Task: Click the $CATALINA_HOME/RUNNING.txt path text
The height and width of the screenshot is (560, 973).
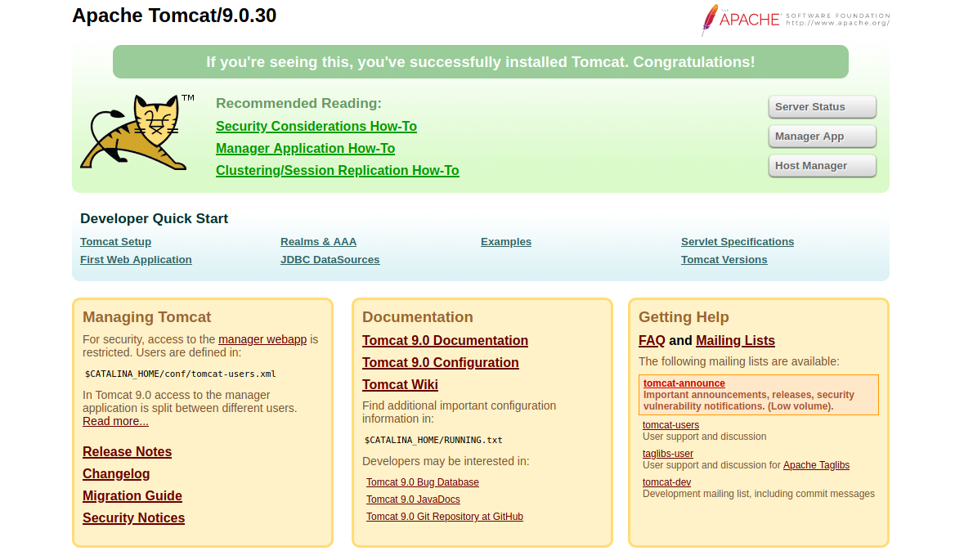Action: coord(433,441)
